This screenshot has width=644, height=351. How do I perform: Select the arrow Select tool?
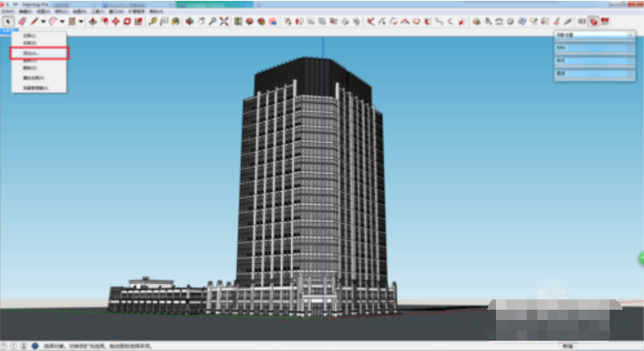(9, 22)
